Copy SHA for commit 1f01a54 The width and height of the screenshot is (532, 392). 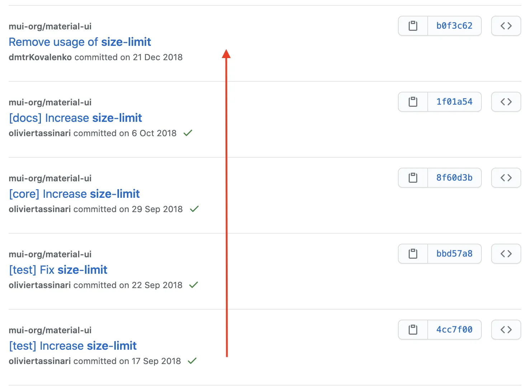click(413, 102)
